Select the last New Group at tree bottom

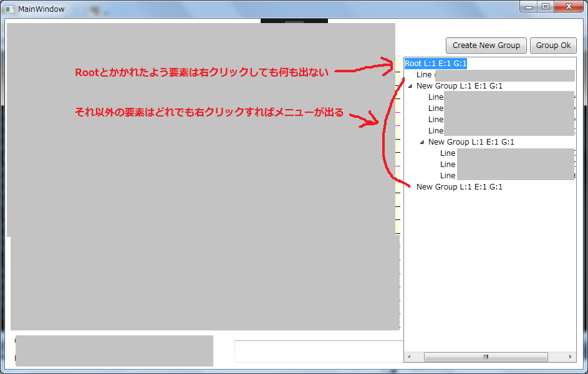tap(459, 187)
